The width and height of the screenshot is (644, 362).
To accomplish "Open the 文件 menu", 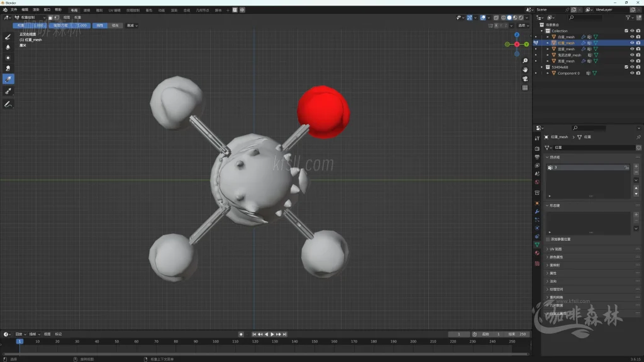I will pos(14,10).
